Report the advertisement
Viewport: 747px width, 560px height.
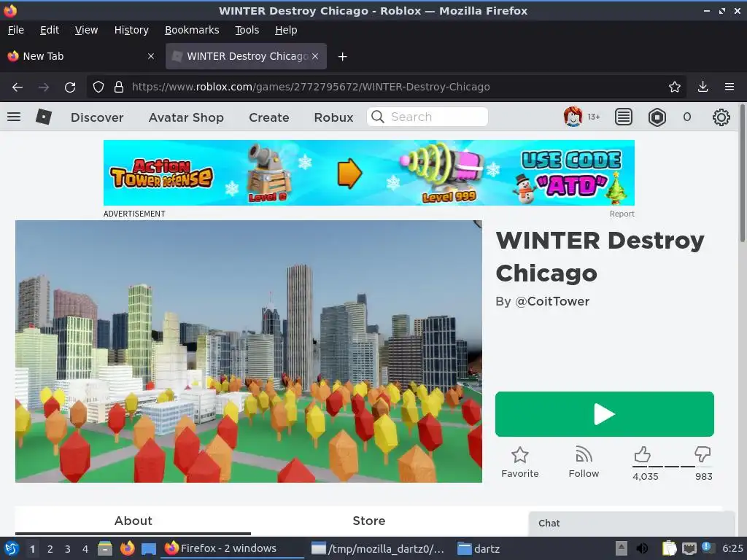(622, 214)
